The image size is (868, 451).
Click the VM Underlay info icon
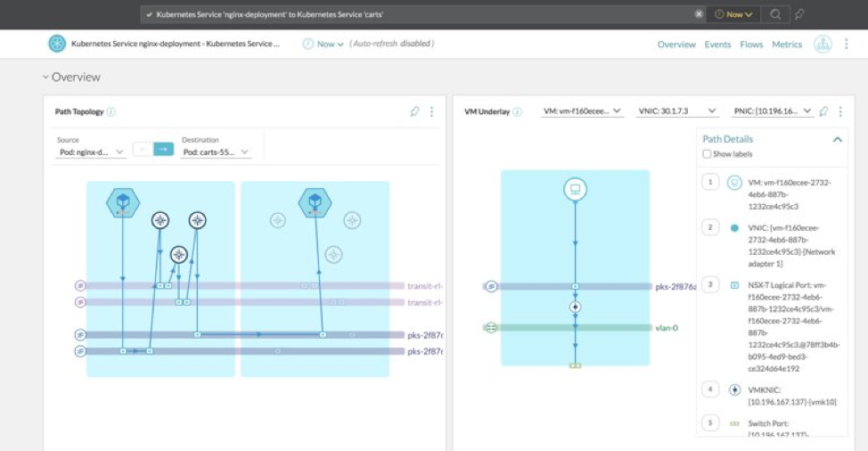tap(517, 111)
